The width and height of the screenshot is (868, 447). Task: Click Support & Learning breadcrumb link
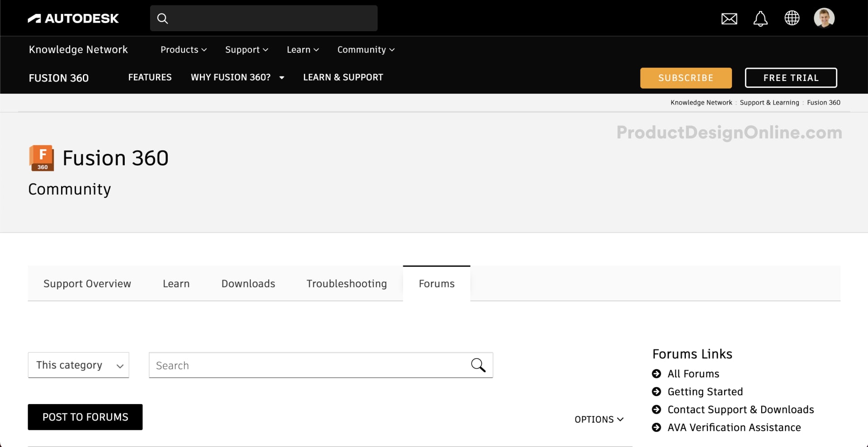click(x=769, y=103)
